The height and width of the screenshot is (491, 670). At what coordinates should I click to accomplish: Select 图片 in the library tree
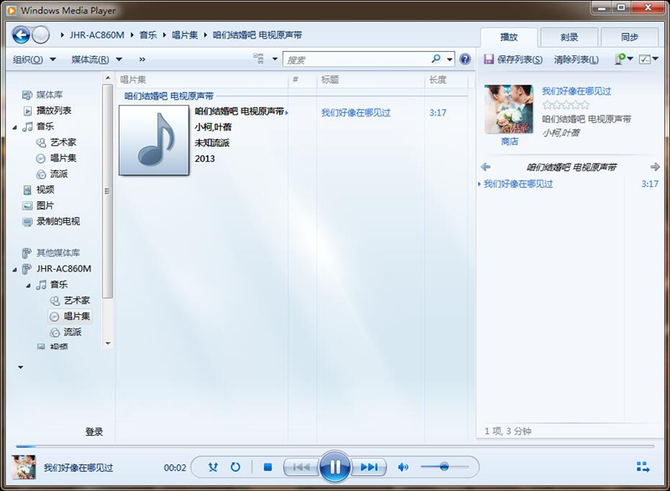click(45, 206)
